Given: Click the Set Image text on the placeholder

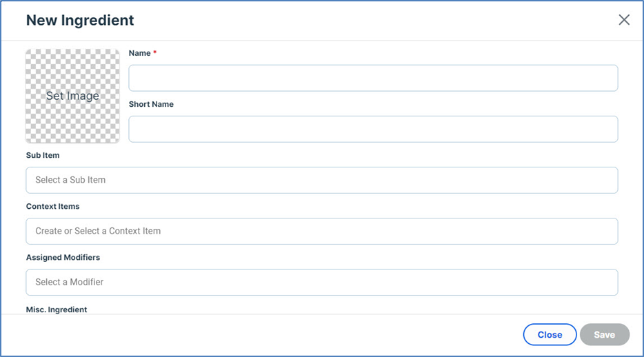Looking at the screenshot, I should click(x=72, y=96).
